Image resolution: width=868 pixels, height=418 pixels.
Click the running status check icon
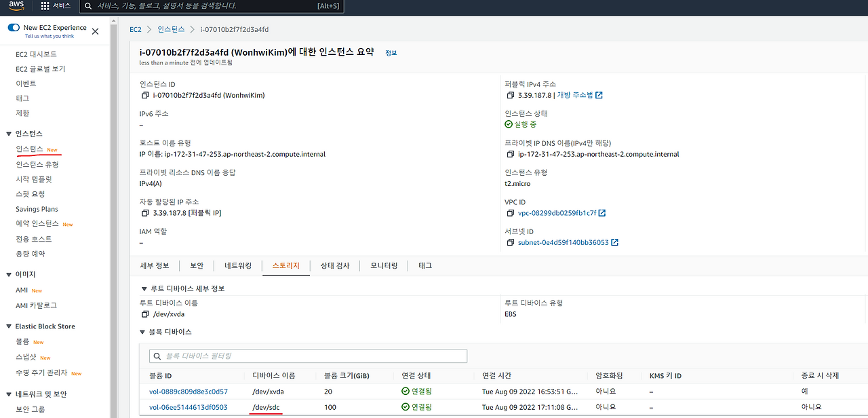tap(509, 125)
